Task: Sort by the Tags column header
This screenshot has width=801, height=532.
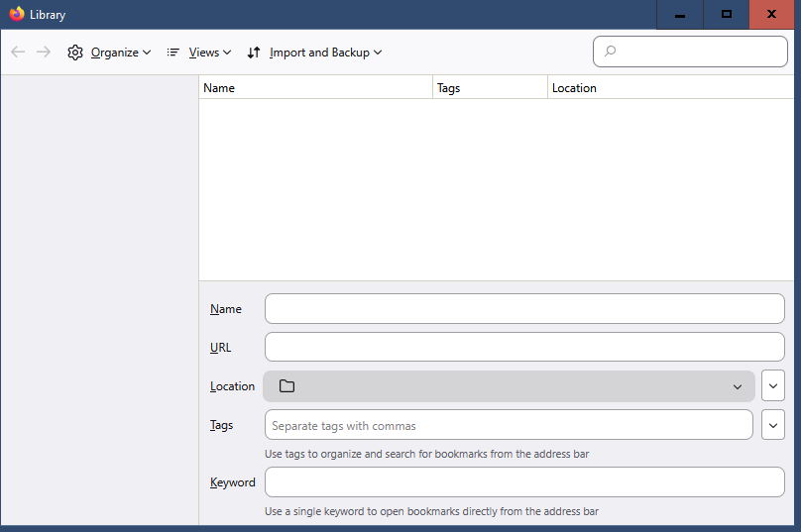Action: (490, 88)
